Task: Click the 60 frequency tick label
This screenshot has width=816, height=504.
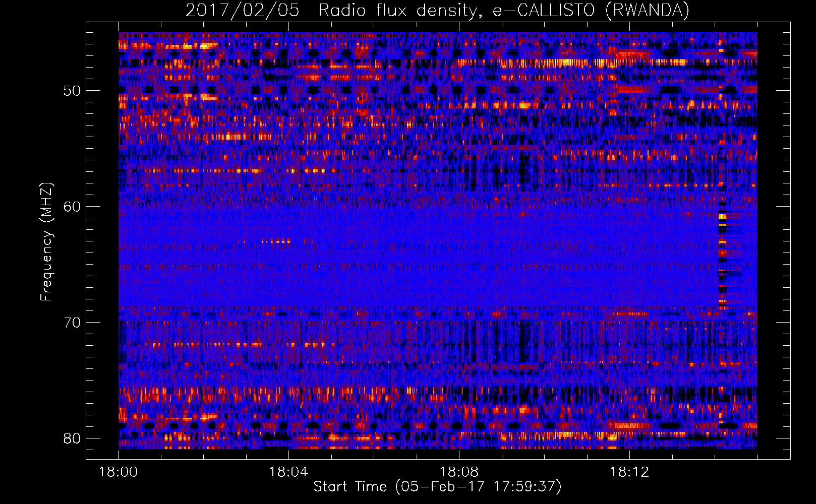Action: [72, 207]
